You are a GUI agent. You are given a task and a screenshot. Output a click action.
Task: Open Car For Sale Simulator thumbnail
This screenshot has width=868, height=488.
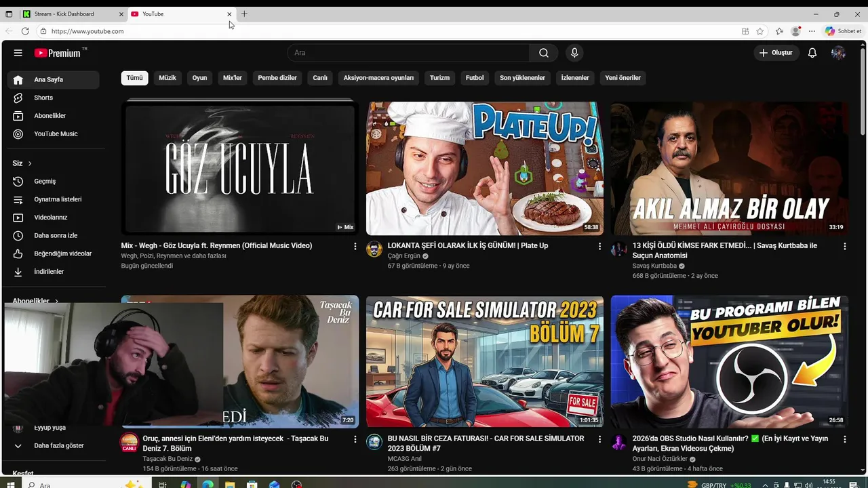485,361
